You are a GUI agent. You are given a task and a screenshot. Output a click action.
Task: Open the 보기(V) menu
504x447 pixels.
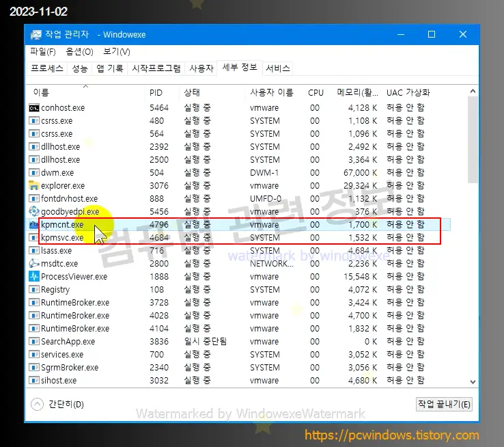[116, 52]
